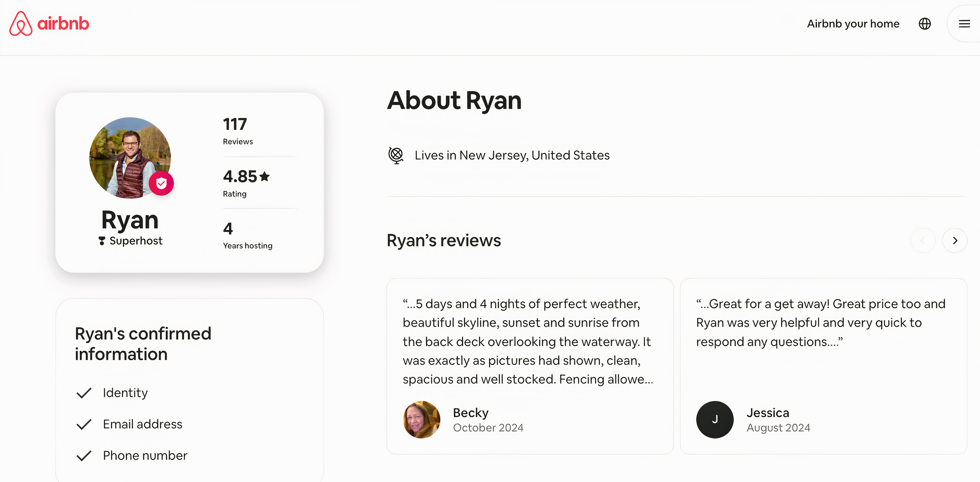Click Becky reviewer name
980x482 pixels.
coord(471,413)
